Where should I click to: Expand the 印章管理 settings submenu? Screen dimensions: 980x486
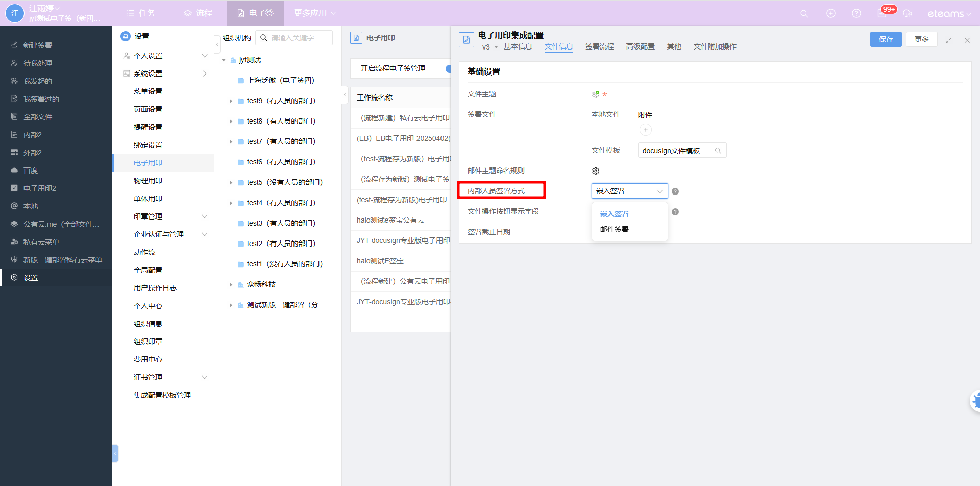[205, 216]
